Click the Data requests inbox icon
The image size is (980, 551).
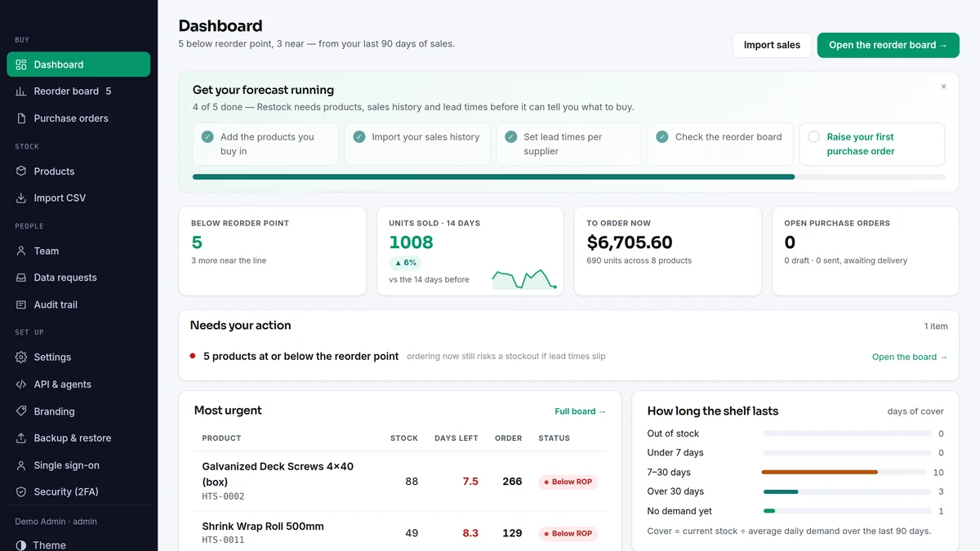pyautogui.click(x=21, y=278)
